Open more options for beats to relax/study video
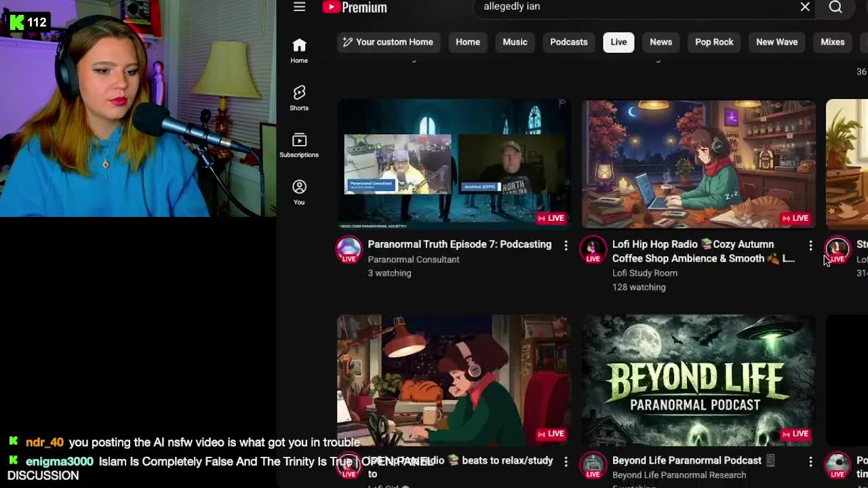This screenshot has width=868, height=488. pyautogui.click(x=566, y=462)
